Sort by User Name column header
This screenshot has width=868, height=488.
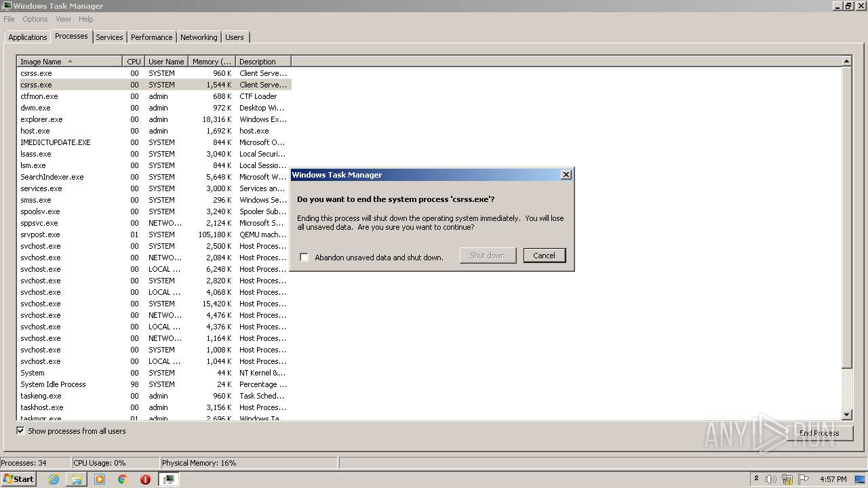point(166,62)
